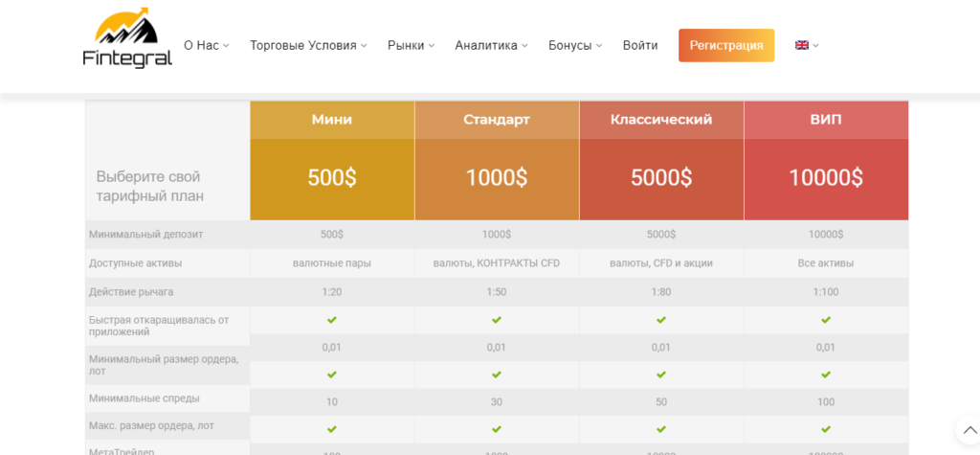The image size is (980, 455).
Task: Click the large 500$ price tile
Action: [332, 179]
